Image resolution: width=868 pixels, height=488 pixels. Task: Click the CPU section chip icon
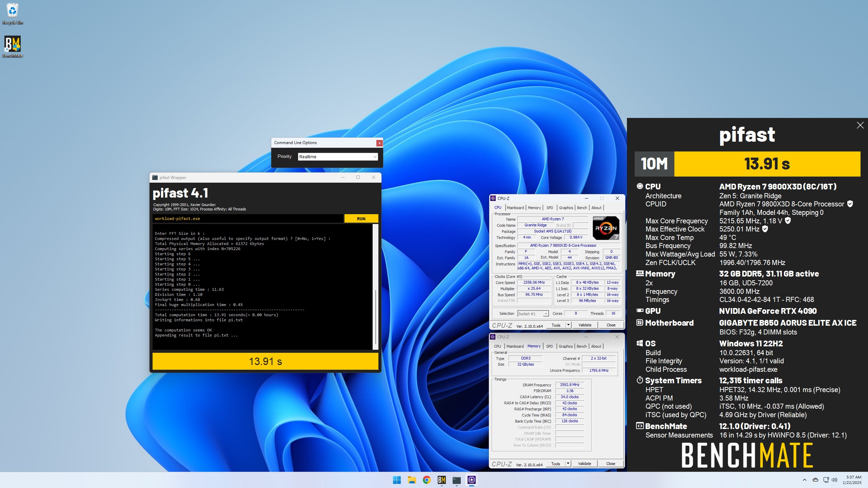(640, 186)
